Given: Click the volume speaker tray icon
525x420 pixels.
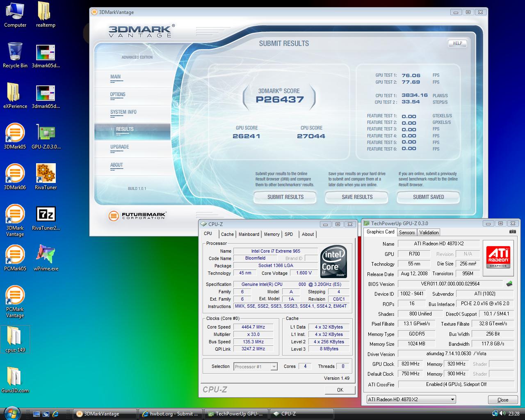Looking at the screenshot, I should [x=502, y=413].
